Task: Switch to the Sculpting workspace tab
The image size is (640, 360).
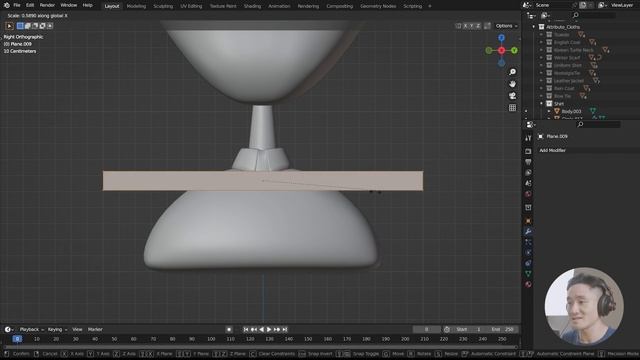Action: click(x=163, y=6)
